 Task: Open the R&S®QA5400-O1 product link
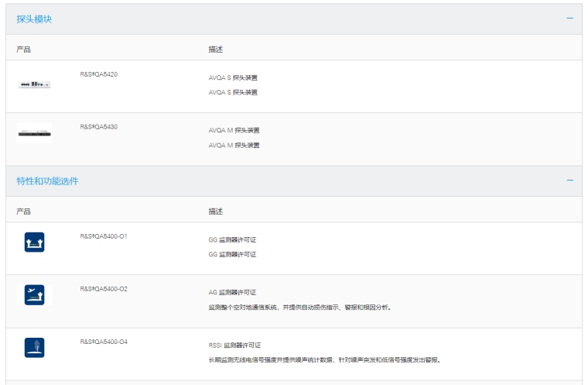(103, 235)
